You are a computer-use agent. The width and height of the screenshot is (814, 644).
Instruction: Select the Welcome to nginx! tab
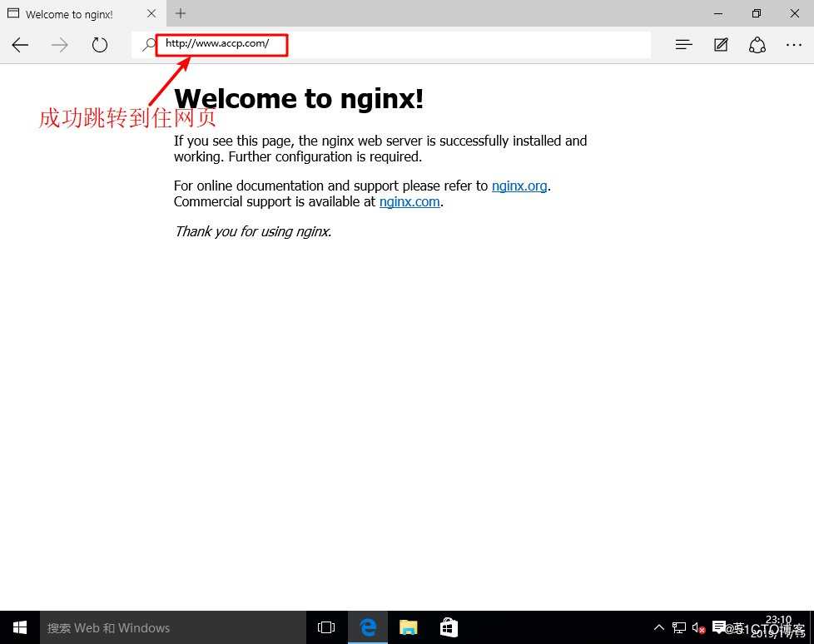pos(83,14)
